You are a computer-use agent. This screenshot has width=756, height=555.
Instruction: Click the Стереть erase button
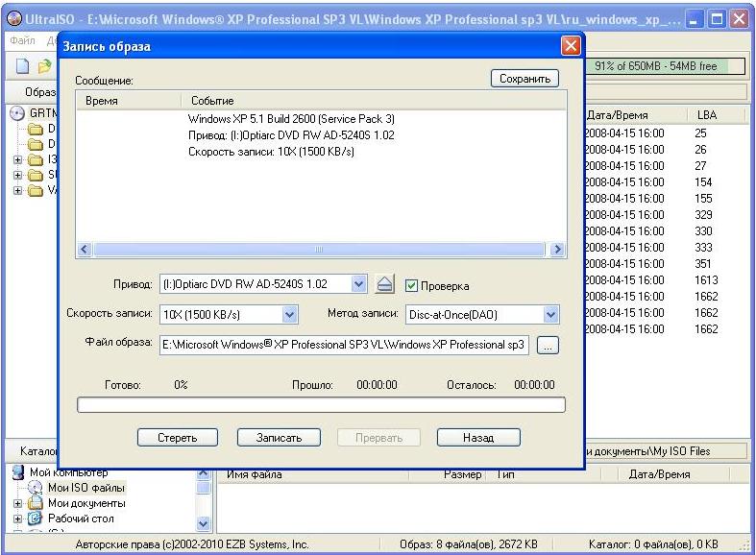pyautogui.click(x=178, y=438)
